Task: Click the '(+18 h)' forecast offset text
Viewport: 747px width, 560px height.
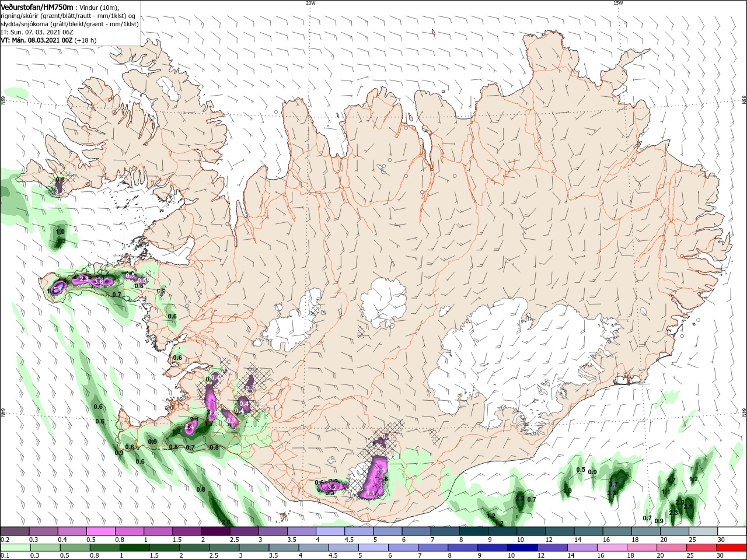Action: tap(86, 40)
